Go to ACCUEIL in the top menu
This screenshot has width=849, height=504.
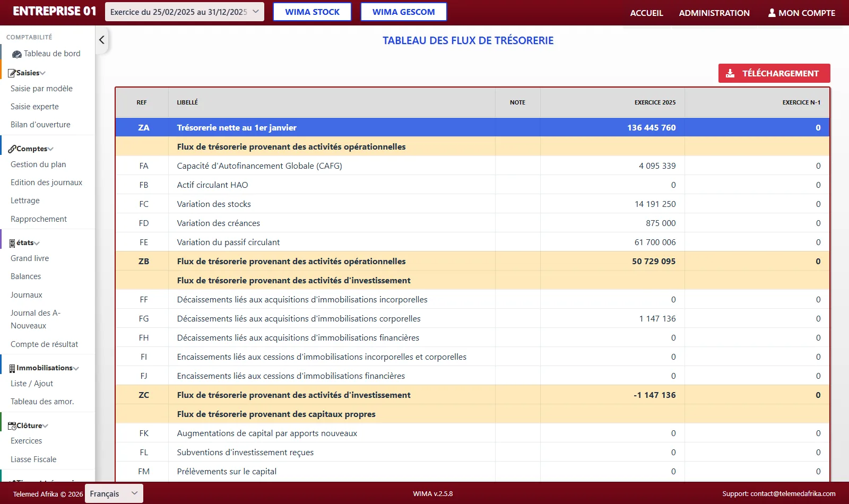tap(646, 13)
